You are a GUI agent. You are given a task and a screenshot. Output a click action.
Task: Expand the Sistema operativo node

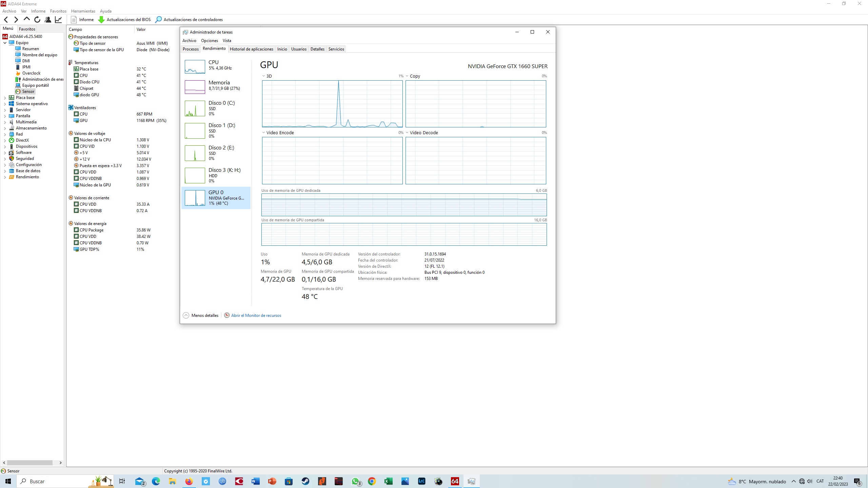(5, 104)
